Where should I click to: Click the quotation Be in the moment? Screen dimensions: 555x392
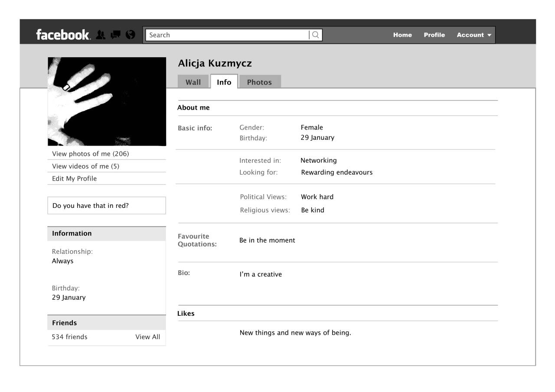(267, 240)
